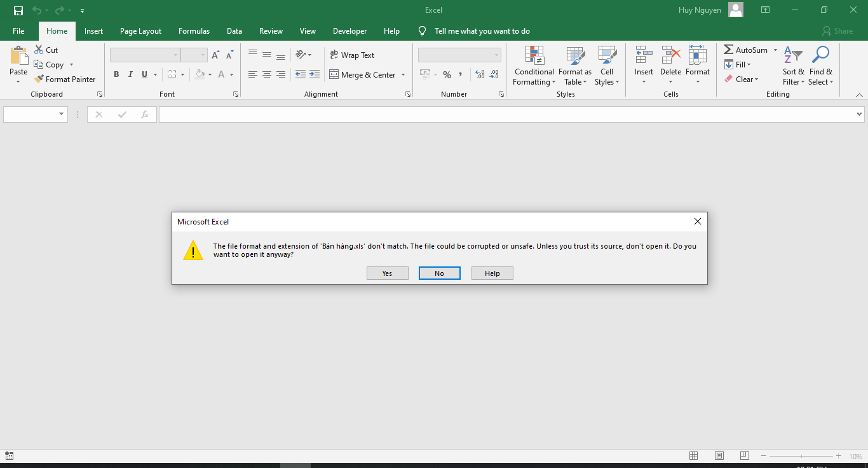
Task: Click the Find & Select magnifier icon
Action: coord(820,56)
